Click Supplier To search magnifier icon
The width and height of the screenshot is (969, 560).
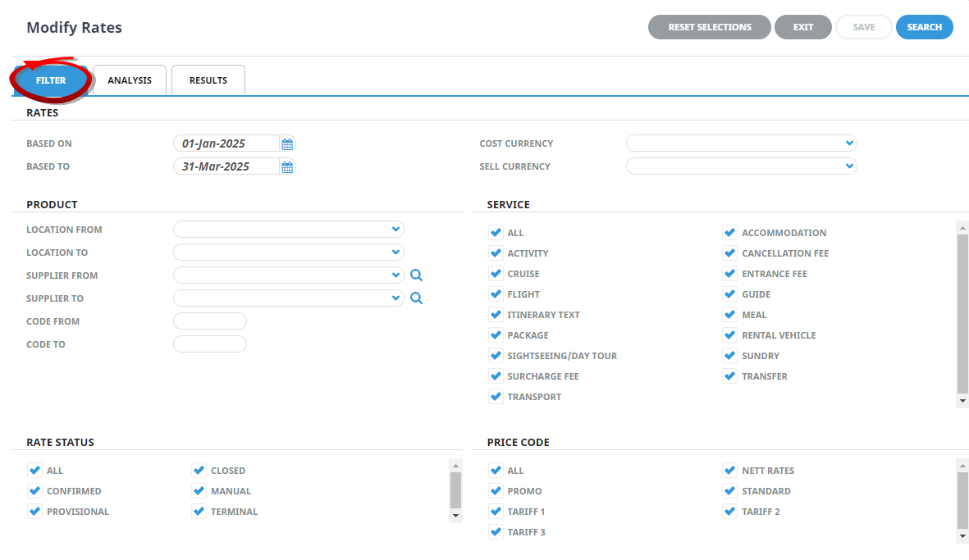pos(416,298)
